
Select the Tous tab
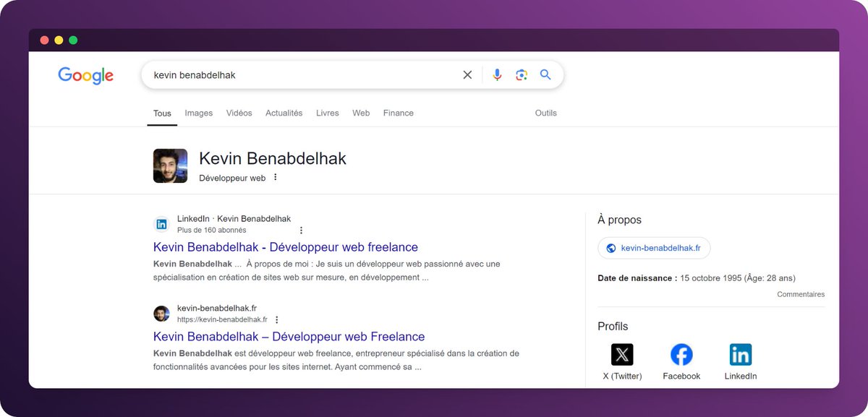click(162, 113)
